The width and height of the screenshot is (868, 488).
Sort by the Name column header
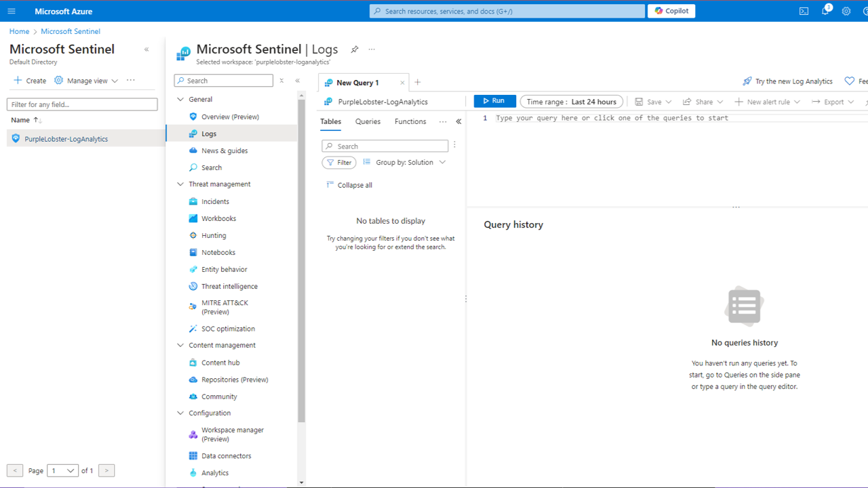26,120
